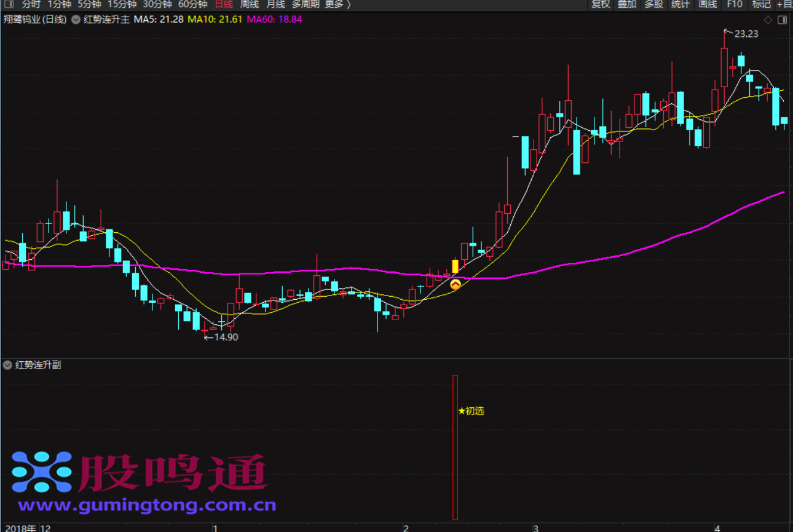Toggle 复权 price adjustment

coord(601,4)
